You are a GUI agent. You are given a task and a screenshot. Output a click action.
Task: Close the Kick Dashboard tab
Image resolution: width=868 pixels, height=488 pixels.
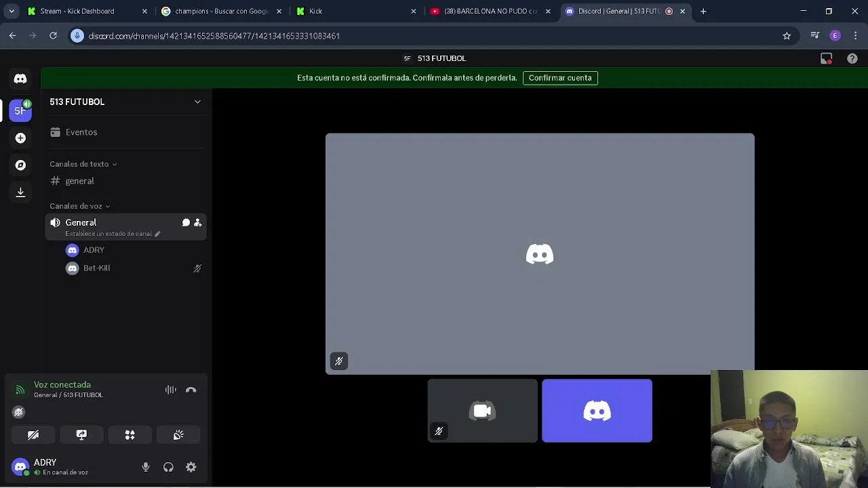(144, 11)
